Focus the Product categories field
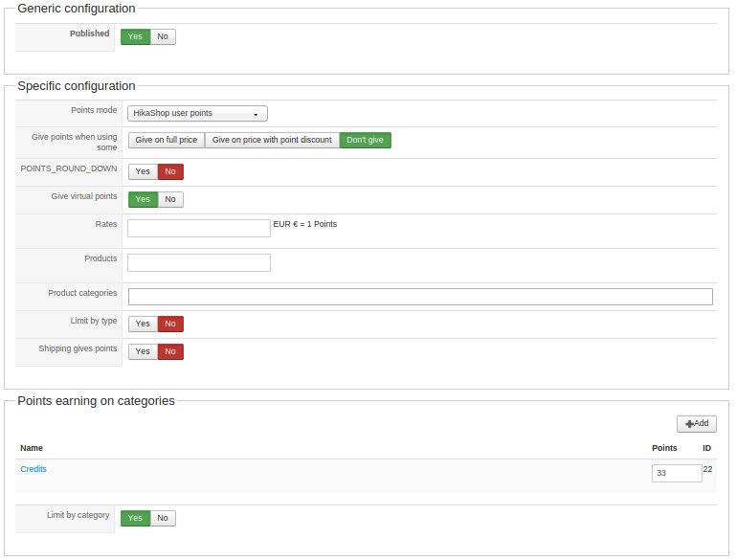737x560 pixels. point(420,297)
